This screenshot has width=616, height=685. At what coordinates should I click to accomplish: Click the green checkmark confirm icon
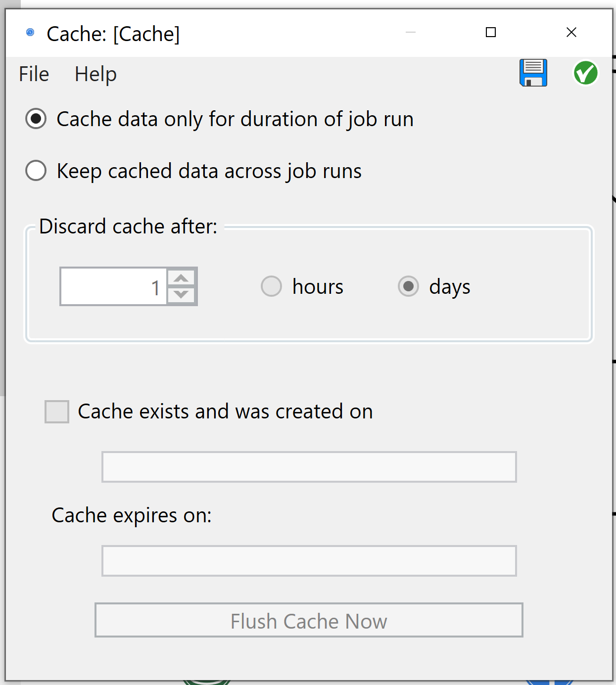point(585,73)
